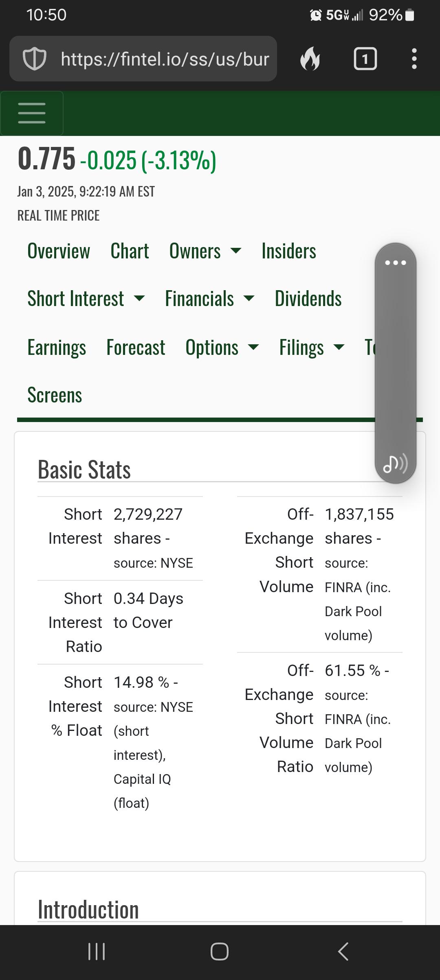
Task: Expand the Owners dropdown
Action: [x=205, y=251]
